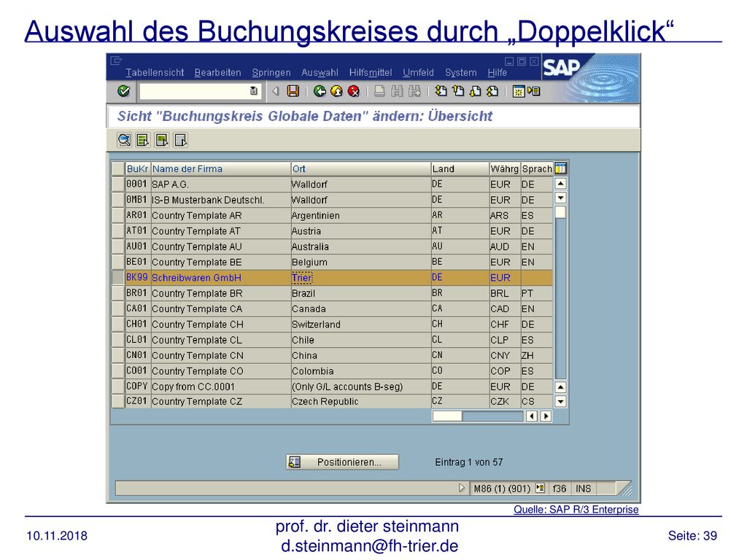Click horizontal scroll left arrow
747x560 pixels.
click(x=532, y=416)
